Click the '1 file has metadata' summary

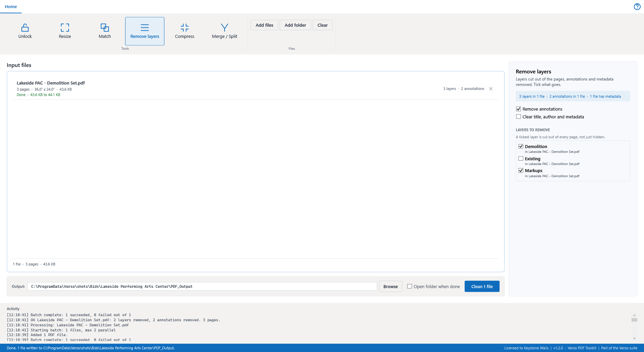[x=605, y=96]
